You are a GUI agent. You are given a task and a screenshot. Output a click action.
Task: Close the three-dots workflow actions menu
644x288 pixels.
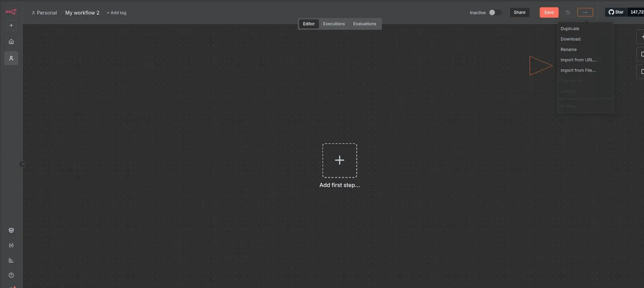click(585, 12)
